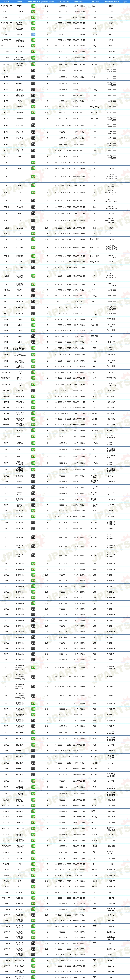130x980 pixels.
Task: Click the blue Hy hybrid icon in the Chevrolet Volt row
Action: 33,34
